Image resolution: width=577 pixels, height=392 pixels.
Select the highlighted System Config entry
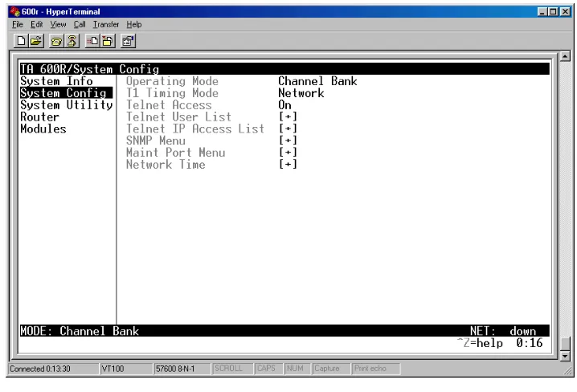(66, 92)
